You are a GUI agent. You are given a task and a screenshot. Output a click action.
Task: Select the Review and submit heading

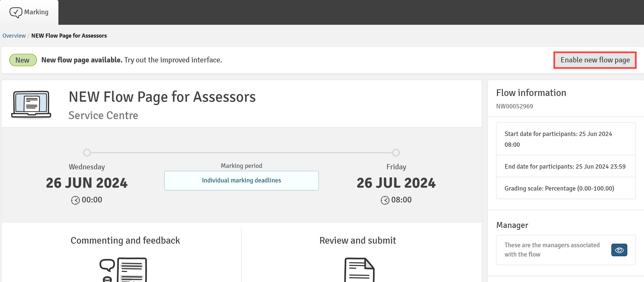[358, 240]
